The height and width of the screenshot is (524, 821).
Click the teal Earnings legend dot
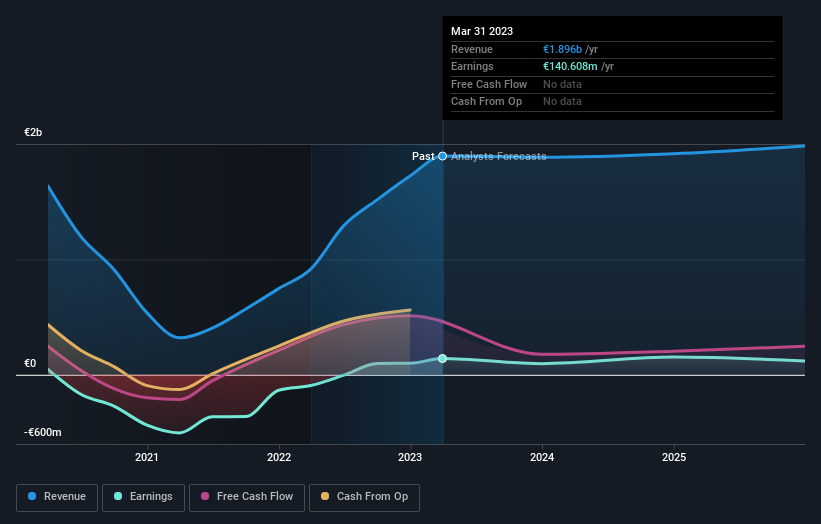point(118,496)
